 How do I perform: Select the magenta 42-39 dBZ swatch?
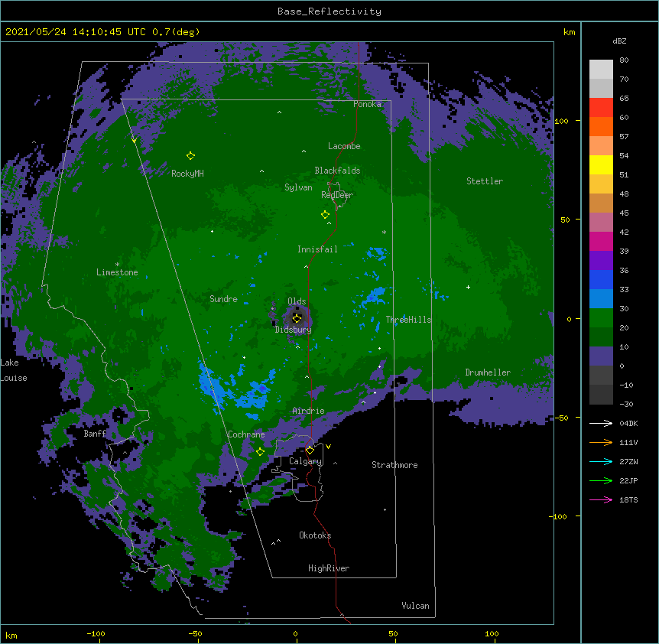601,241
